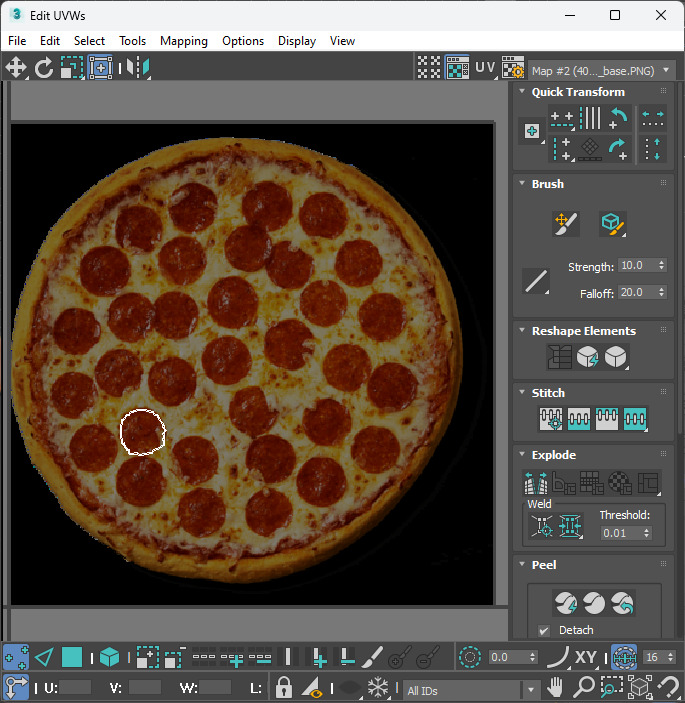This screenshot has height=703, width=685.
Task: Collapse the Stitch rollout
Action: (x=522, y=392)
